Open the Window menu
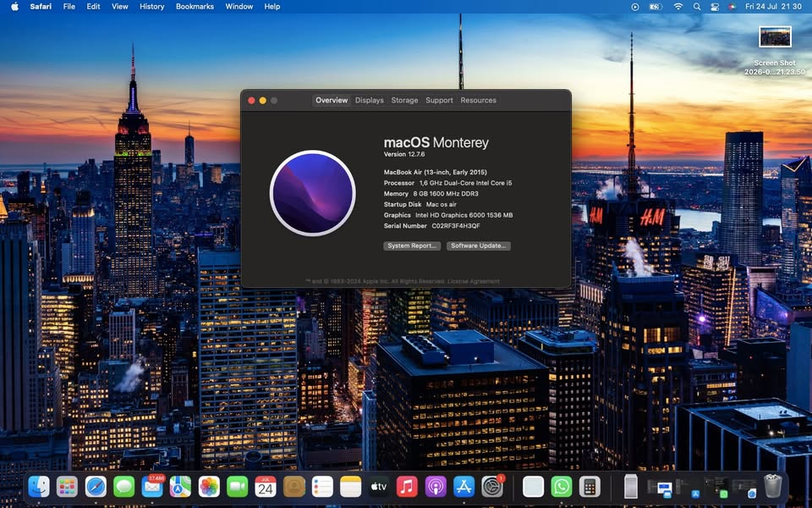The width and height of the screenshot is (812, 508). [239, 7]
